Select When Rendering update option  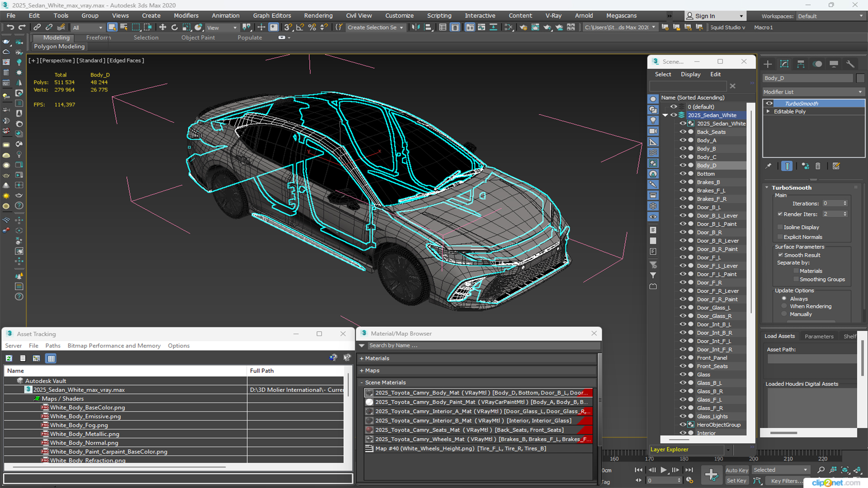(x=784, y=306)
